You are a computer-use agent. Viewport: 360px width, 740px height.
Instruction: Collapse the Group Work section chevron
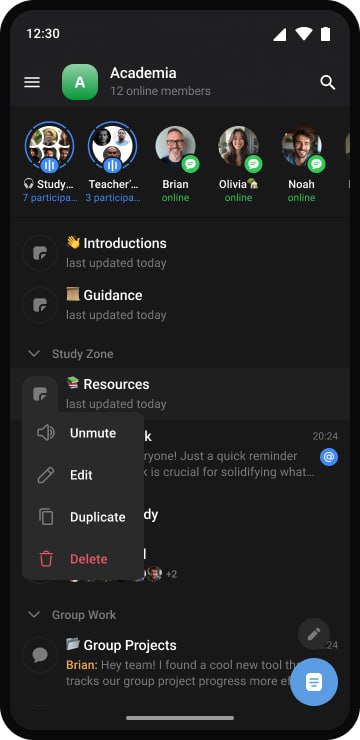(x=34, y=614)
